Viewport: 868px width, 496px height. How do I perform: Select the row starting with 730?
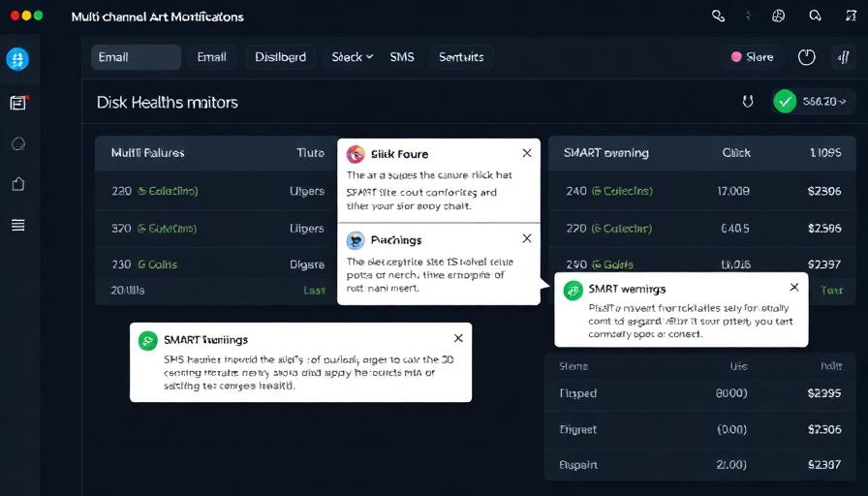pos(216,264)
